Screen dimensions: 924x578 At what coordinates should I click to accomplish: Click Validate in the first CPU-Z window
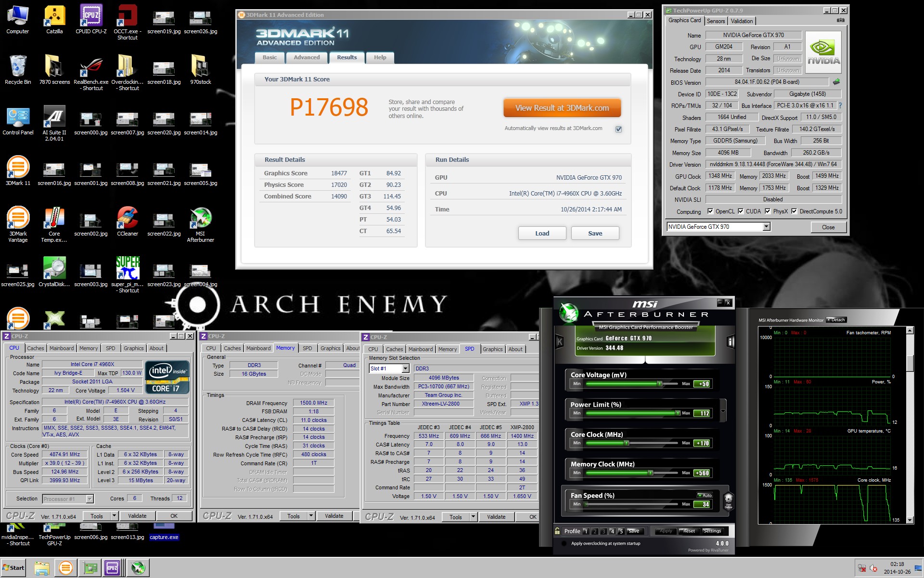click(137, 516)
